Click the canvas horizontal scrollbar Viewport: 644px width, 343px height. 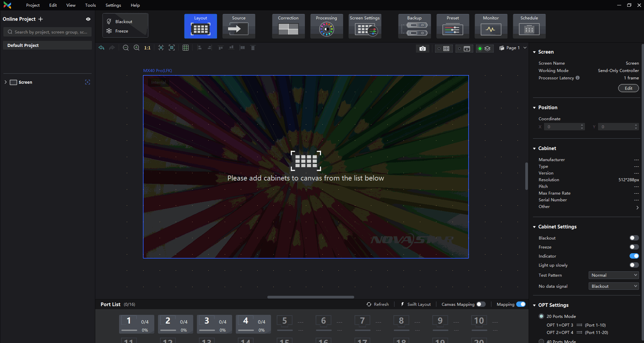[x=311, y=297]
